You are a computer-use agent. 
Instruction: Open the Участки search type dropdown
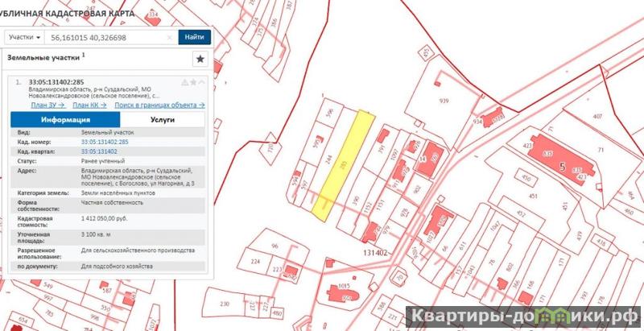tap(23, 37)
